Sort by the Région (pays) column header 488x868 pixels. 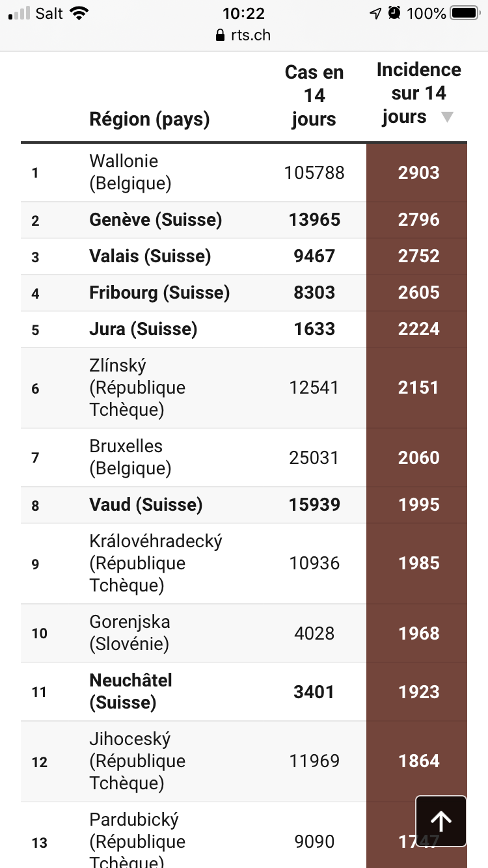[x=150, y=119]
